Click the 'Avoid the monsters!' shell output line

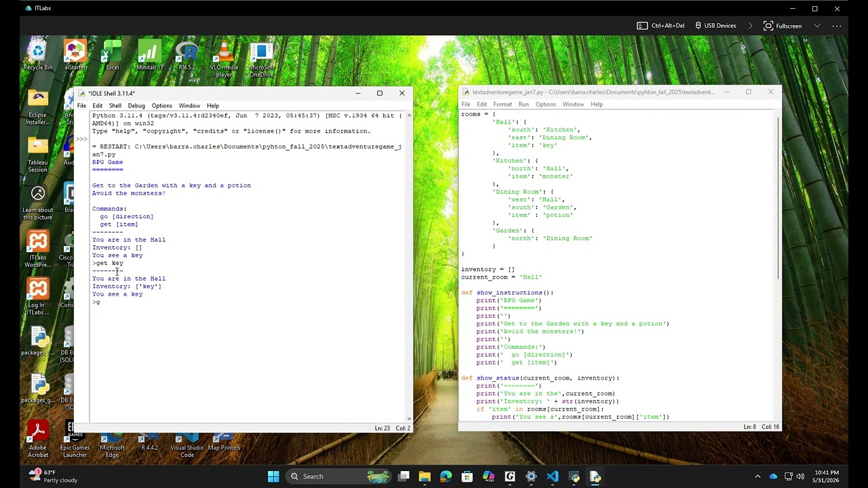[129, 193]
